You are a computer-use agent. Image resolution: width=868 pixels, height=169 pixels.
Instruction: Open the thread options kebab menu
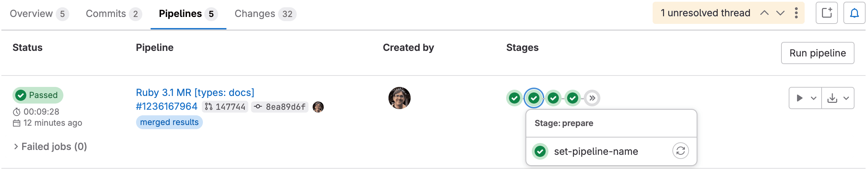click(x=796, y=13)
